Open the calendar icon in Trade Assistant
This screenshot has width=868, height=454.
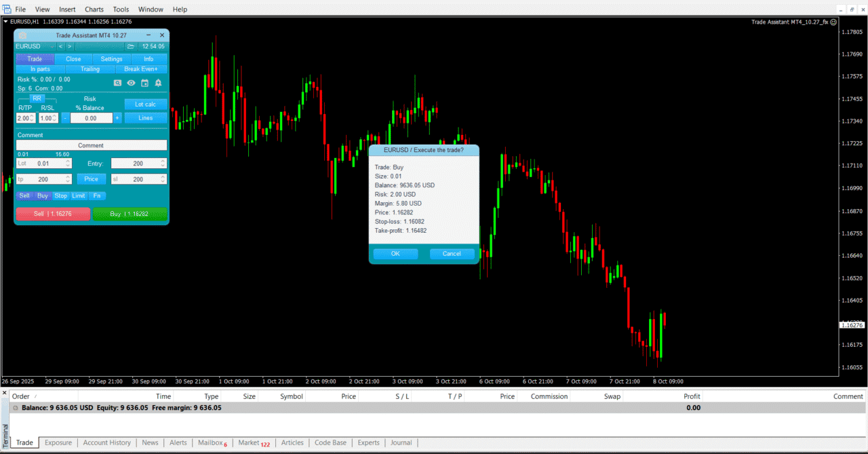click(x=144, y=83)
